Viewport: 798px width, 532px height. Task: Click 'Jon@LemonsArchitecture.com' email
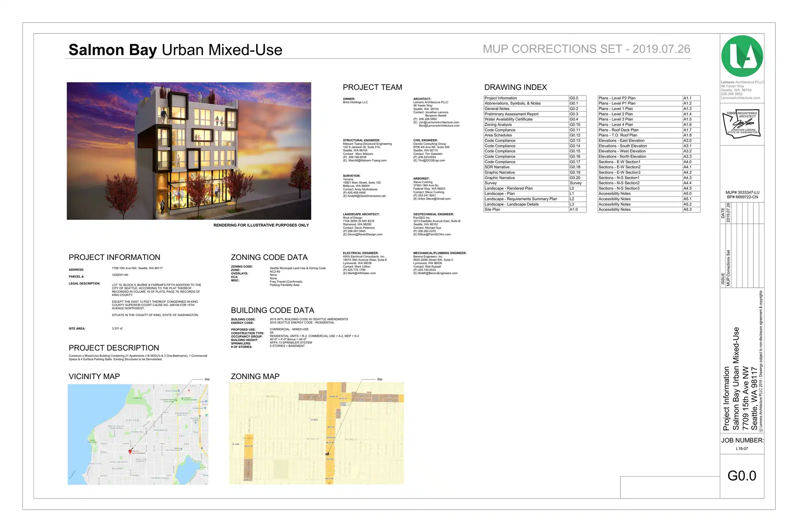tap(439, 123)
